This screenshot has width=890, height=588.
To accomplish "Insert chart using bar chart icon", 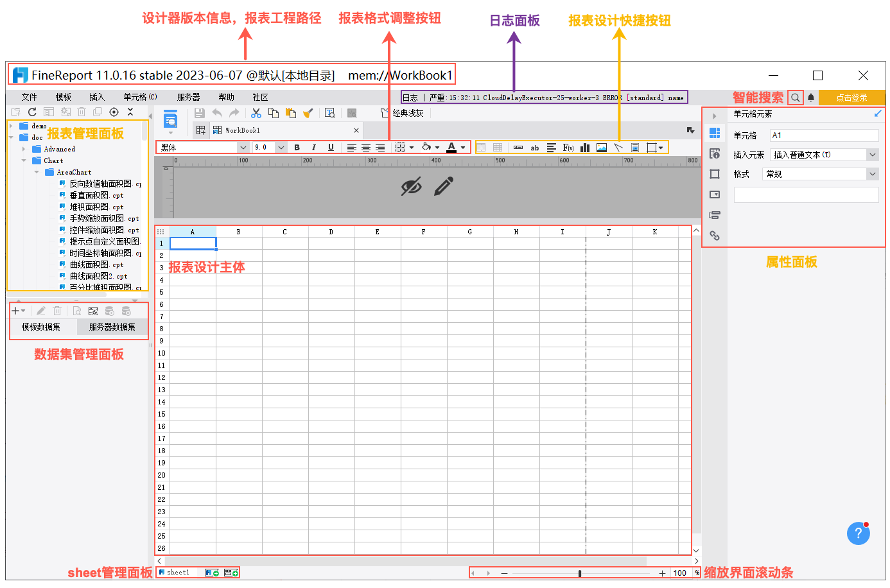I will click(x=585, y=148).
